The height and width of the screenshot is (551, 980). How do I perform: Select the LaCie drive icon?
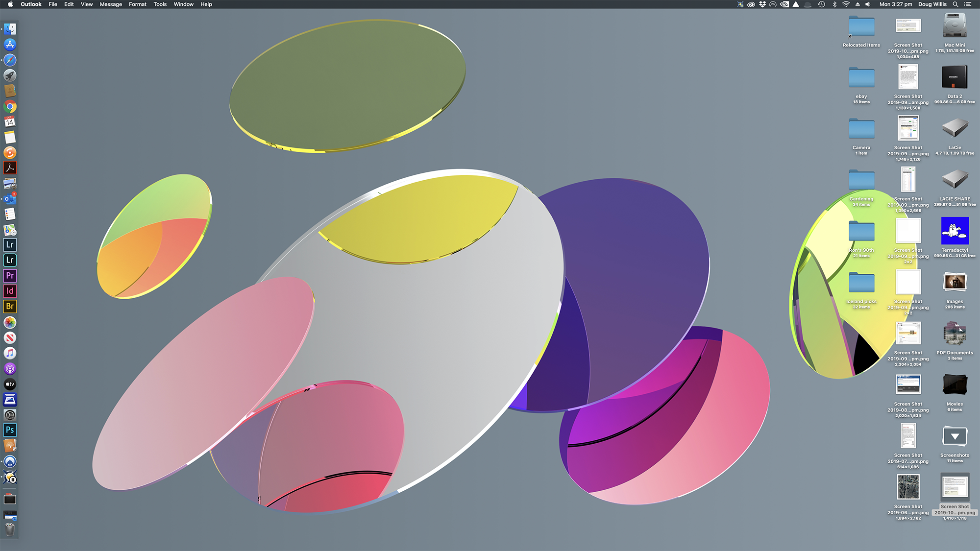tap(955, 129)
